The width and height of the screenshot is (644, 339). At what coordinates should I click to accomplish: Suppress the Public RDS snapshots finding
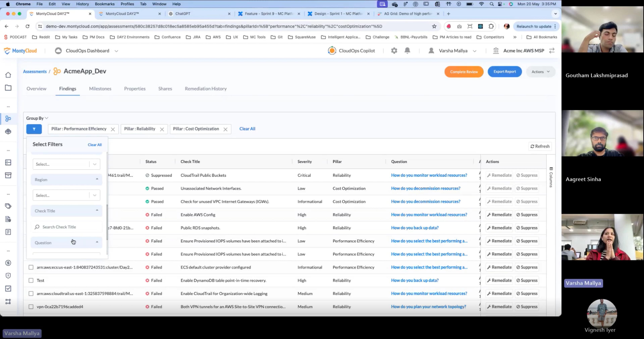click(527, 228)
